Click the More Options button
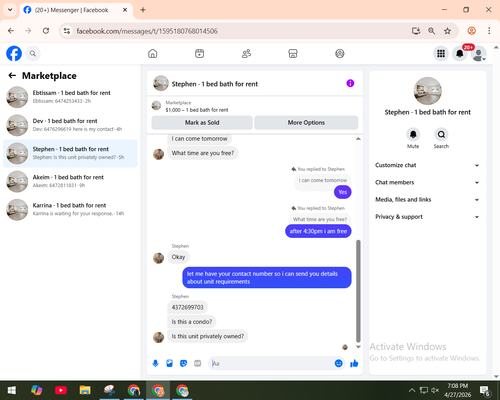500x400 pixels. tap(306, 123)
